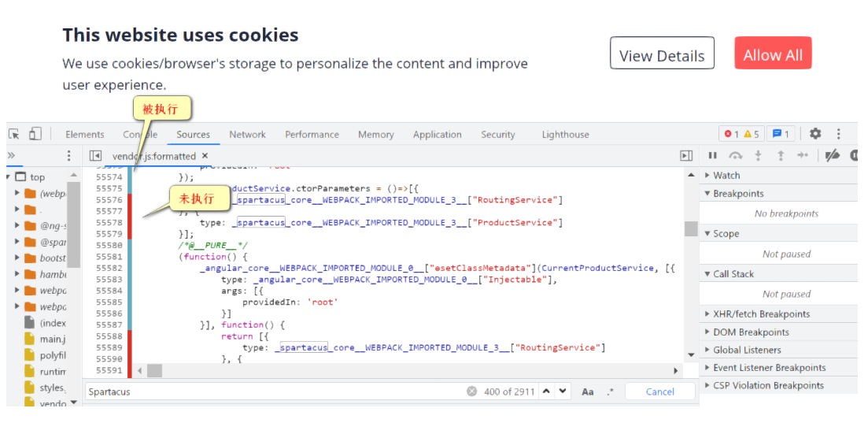
Task: Jump to next search result
Action: (x=563, y=391)
